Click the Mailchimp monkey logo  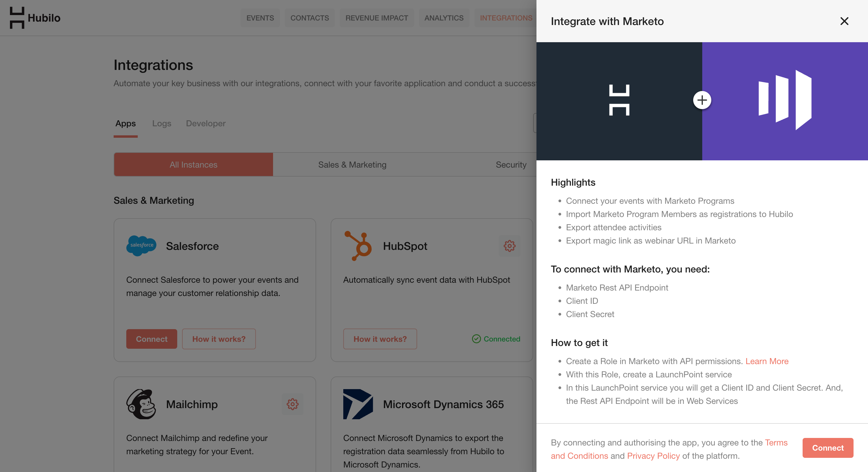click(141, 404)
